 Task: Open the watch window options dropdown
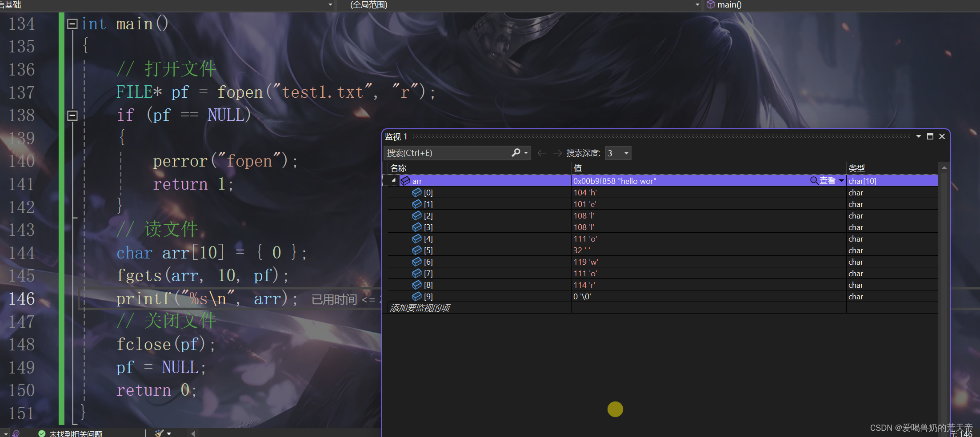click(x=918, y=136)
